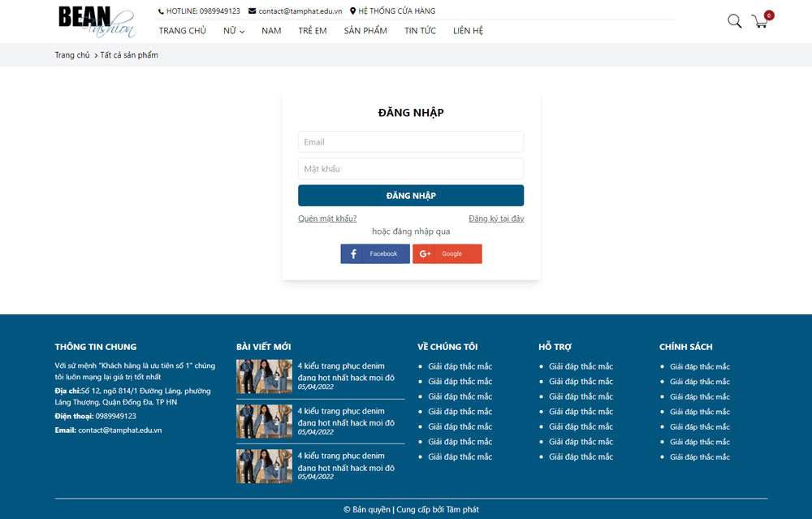Screen dimensions: 812x519
Task: Expand the NỮ dropdown menu
Action: point(234,31)
